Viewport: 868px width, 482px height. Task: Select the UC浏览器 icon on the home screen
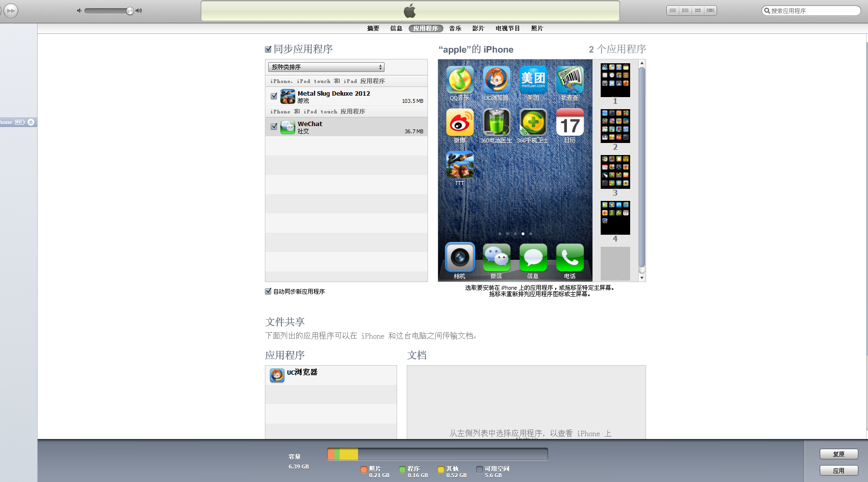coord(496,80)
